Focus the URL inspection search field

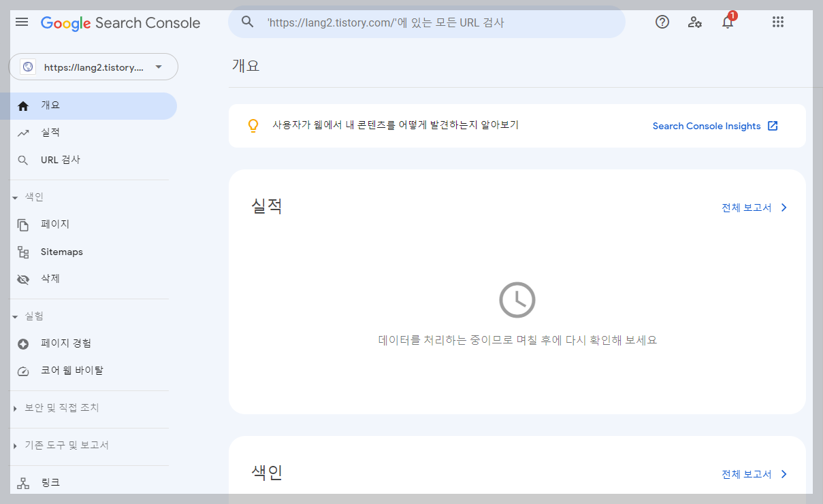(427, 22)
